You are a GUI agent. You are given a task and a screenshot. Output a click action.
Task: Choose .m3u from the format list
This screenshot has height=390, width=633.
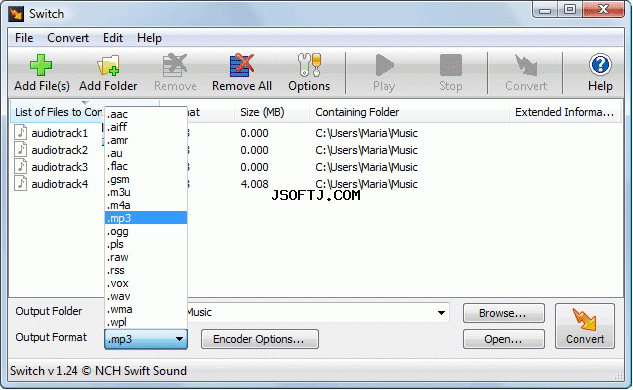click(x=146, y=192)
